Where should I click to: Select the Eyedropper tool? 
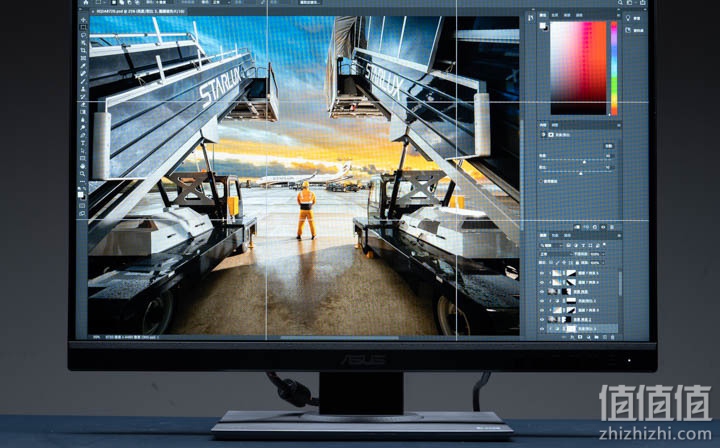[x=83, y=66]
